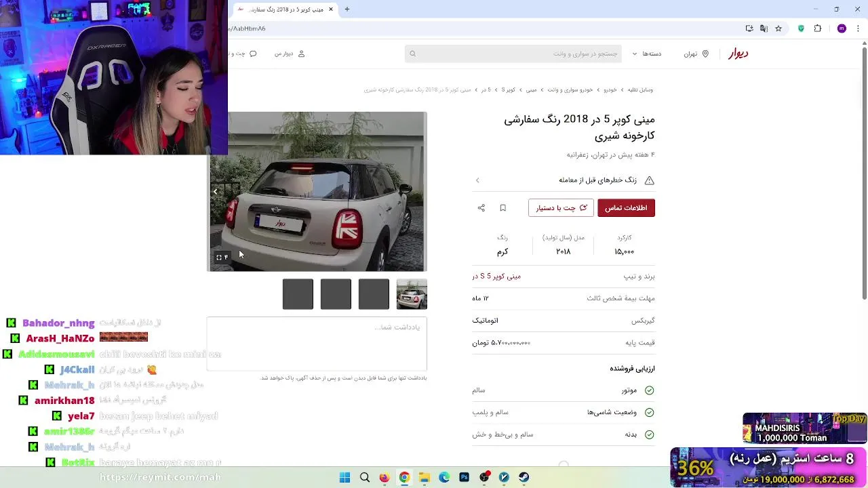This screenshot has height=488, width=868.
Task: Open OBS Studio from taskbar
Action: (484, 477)
